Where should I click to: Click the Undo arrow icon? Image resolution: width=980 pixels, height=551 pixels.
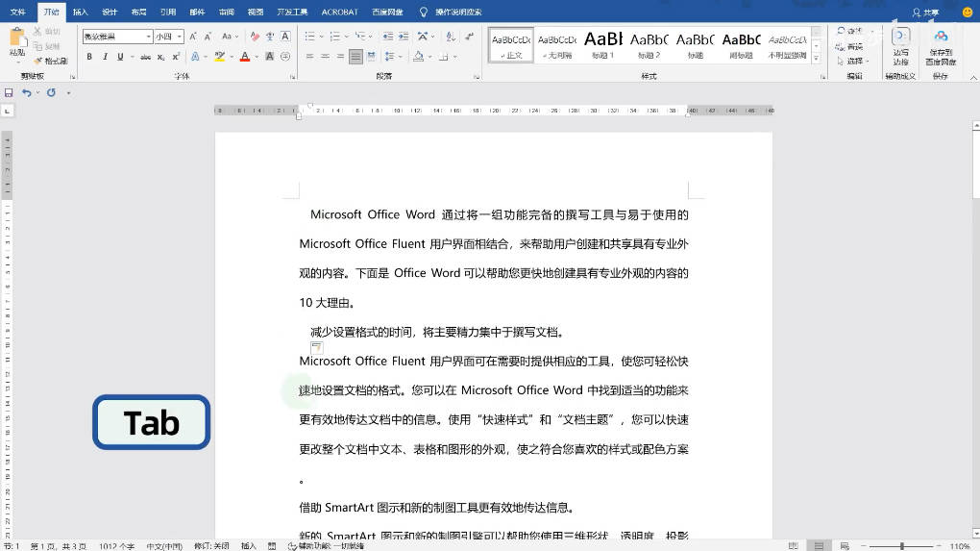[x=27, y=93]
